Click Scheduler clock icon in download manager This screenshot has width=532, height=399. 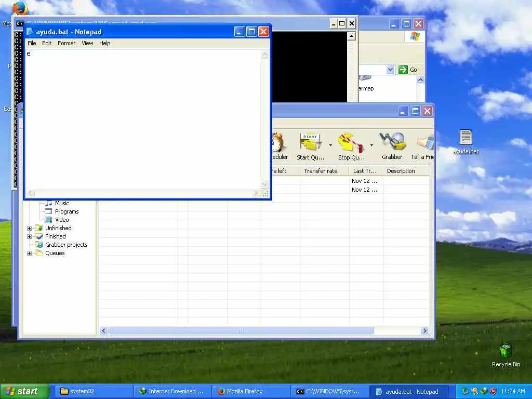click(x=278, y=142)
